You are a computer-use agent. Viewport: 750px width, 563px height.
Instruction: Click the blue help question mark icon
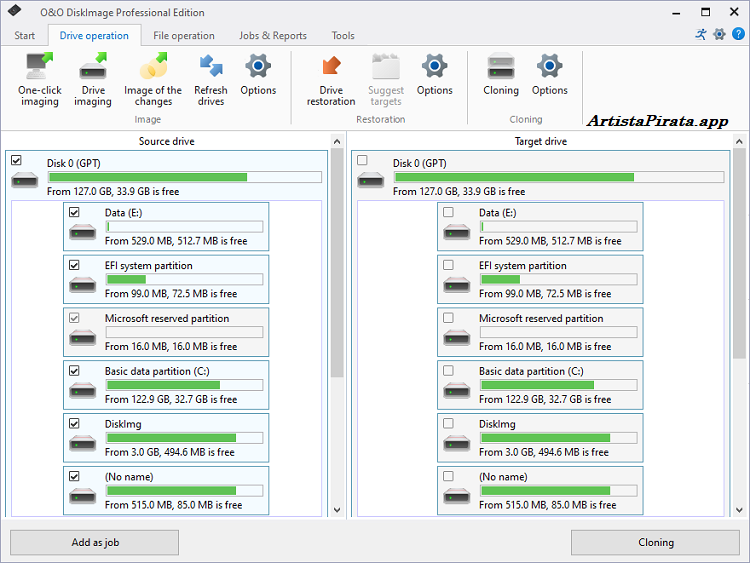click(x=738, y=34)
